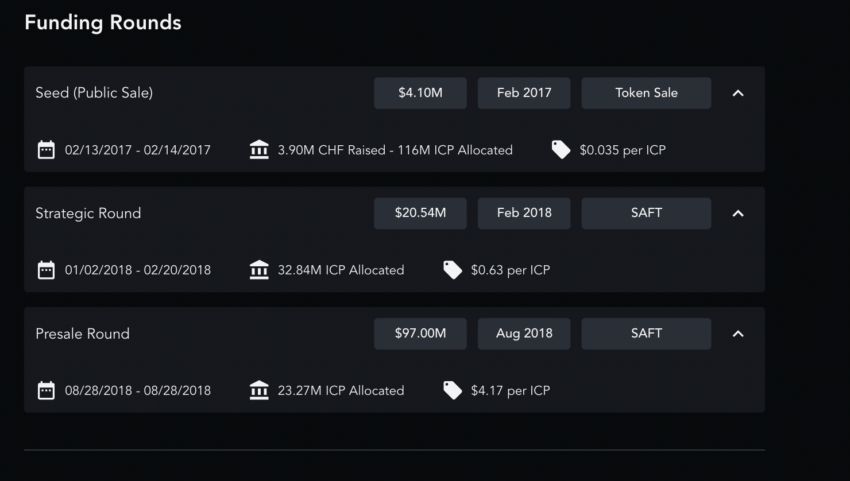
Task: Click the calendar icon in the Presale Round
Action: [x=46, y=390]
